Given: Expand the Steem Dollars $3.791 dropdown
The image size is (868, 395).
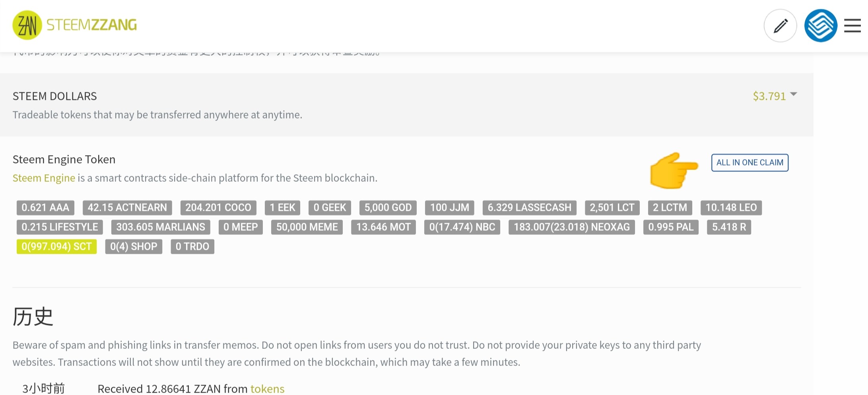Looking at the screenshot, I should click(x=775, y=96).
